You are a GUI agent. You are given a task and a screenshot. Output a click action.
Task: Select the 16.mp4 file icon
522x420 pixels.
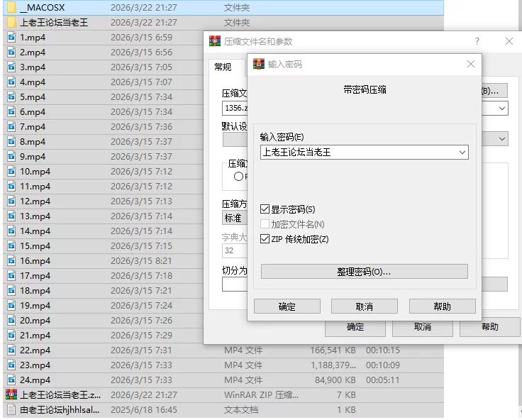tap(11, 261)
